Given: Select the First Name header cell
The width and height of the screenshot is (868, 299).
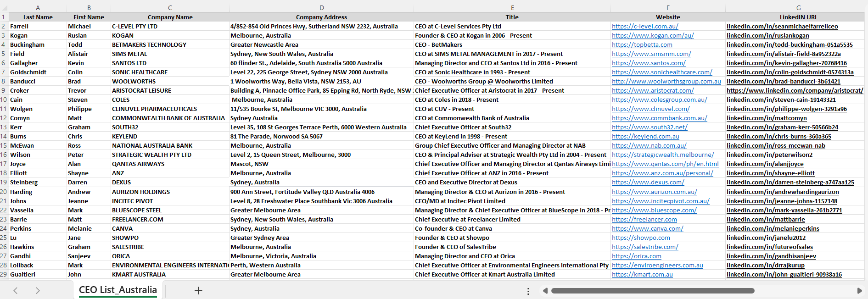Looking at the screenshot, I should click(89, 17).
